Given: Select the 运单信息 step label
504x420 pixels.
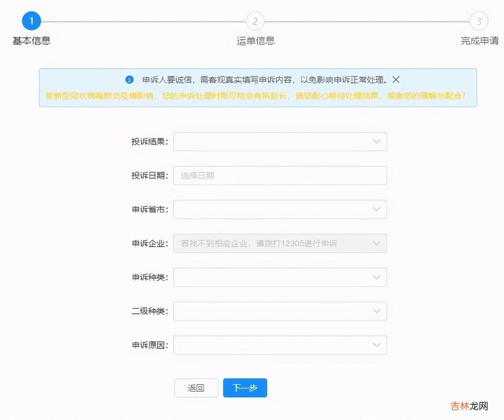Looking at the screenshot, I should (256, 41).
